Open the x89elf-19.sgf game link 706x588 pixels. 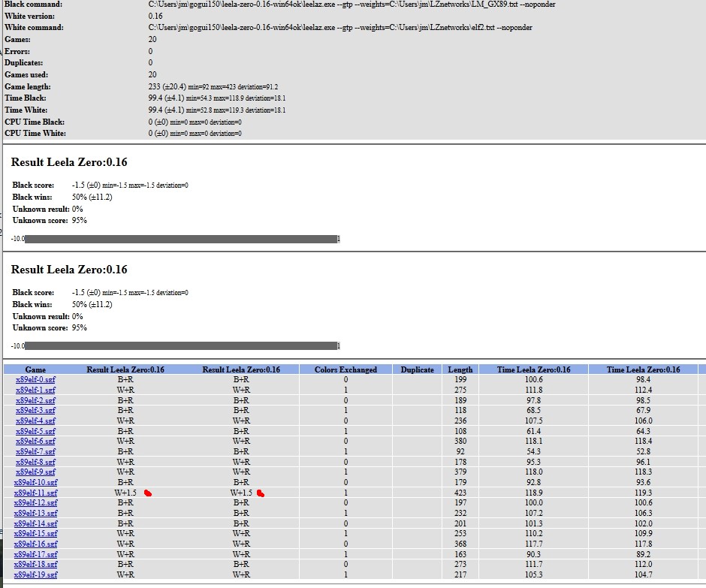tap(35, 574)
